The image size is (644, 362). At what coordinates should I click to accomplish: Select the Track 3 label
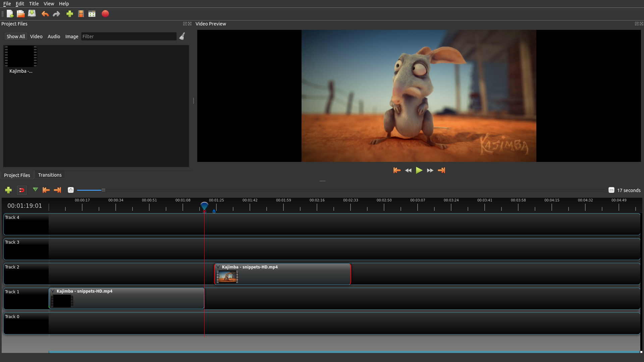click(12, 242)
